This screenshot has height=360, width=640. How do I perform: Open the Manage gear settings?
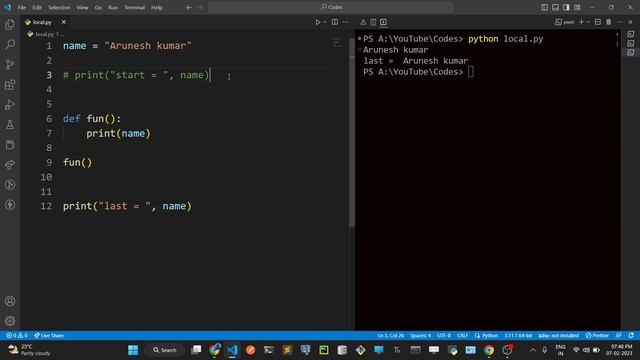[10, 321]
